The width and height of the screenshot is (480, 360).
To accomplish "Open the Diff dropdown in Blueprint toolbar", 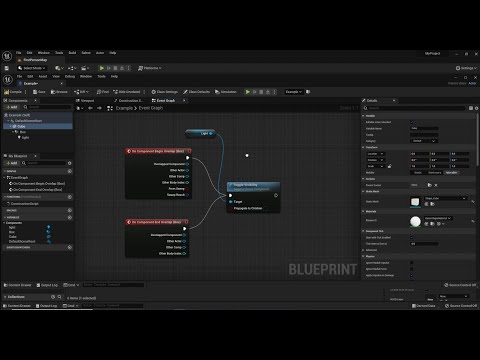I will pyautogui.click(x=81, y=92).
